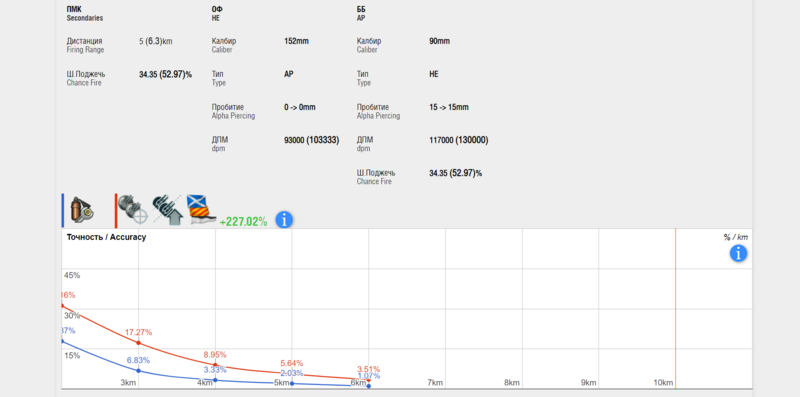Select the gun barrels upgrade arrow icon
Viewport: 800px width, 397px height.
[168, 210]
